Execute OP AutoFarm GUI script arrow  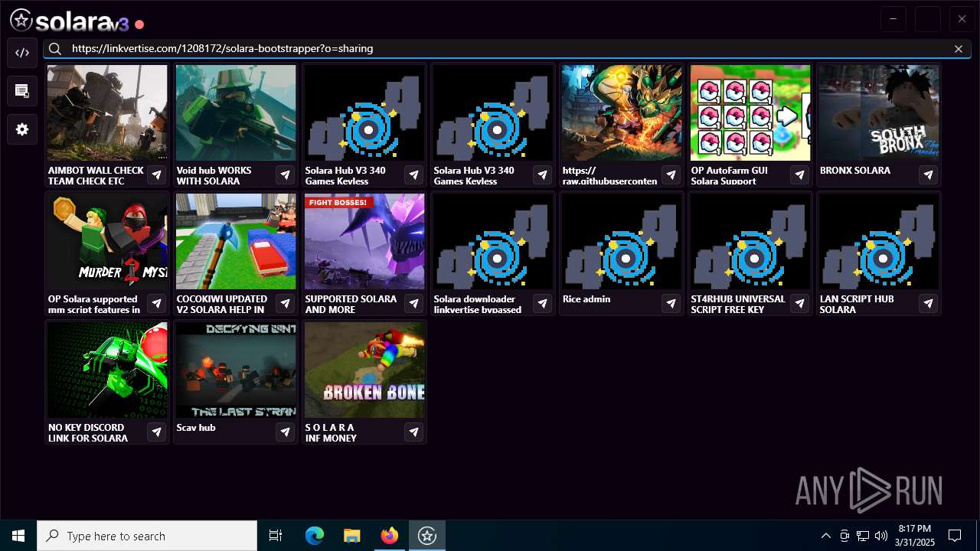tap(799, 175)
